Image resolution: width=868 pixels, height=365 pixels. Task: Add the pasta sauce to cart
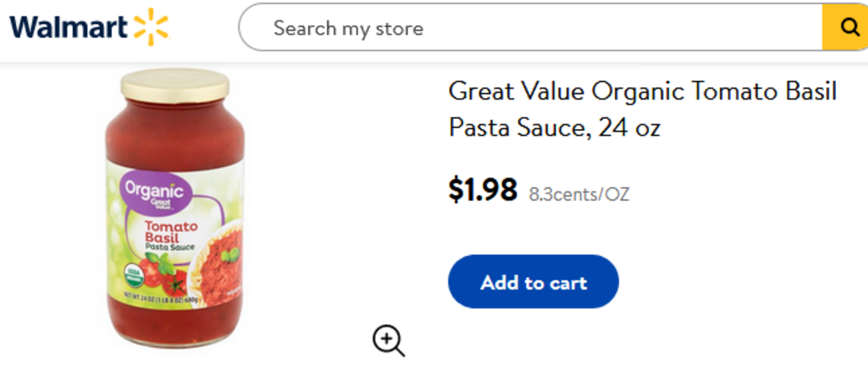pyautogui.click(x=533, y=282)
